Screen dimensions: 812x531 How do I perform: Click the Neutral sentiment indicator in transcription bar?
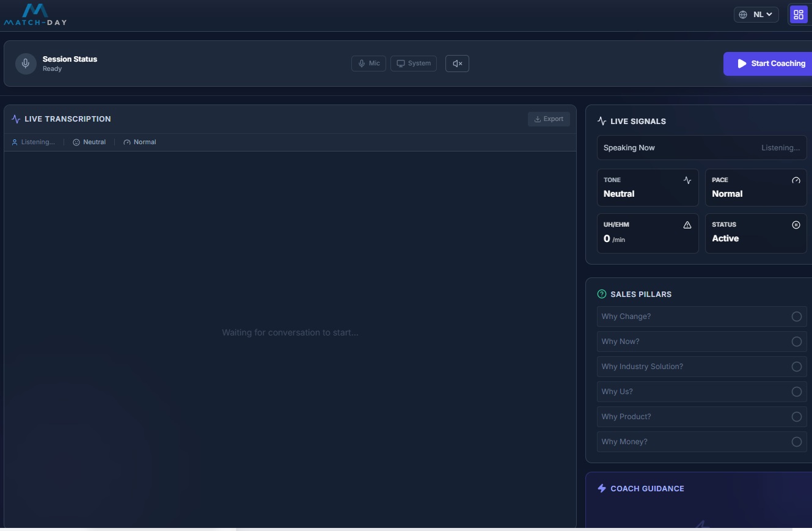click(x=89, y=142)
